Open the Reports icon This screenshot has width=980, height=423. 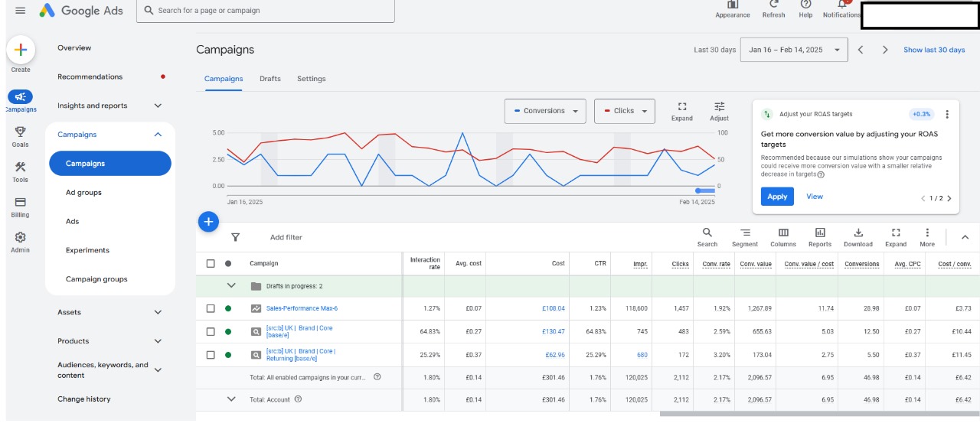pos(820,233)
